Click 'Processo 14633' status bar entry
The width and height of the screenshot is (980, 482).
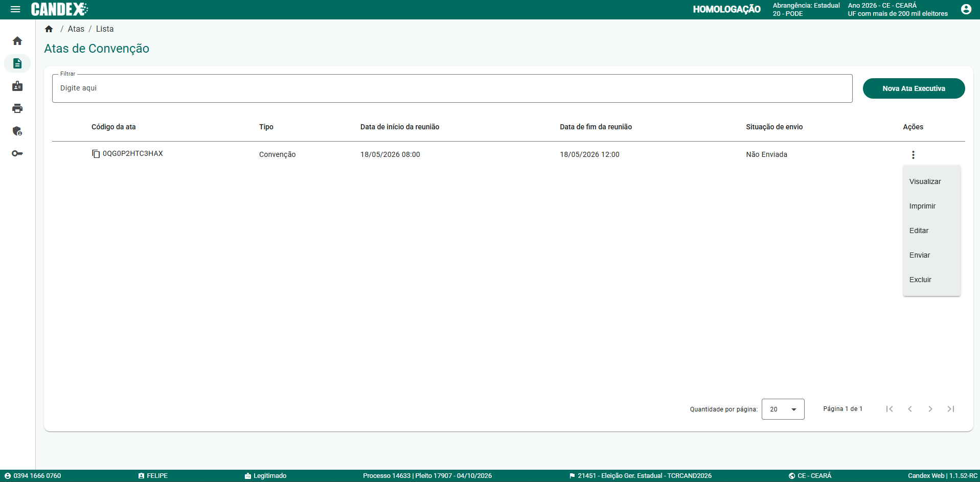427,476
